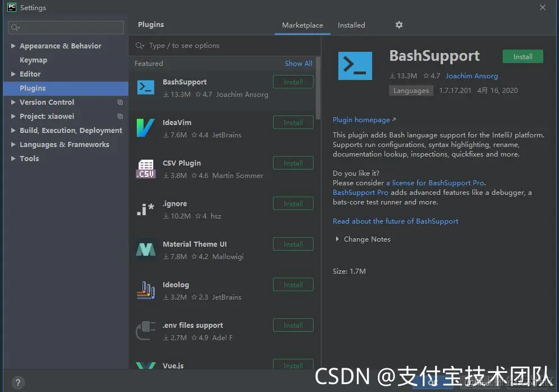The image size is (559, 392).
Task: Click the IdeaVim plugin icon
Action: pyautogui.click(x=145, y=128)
